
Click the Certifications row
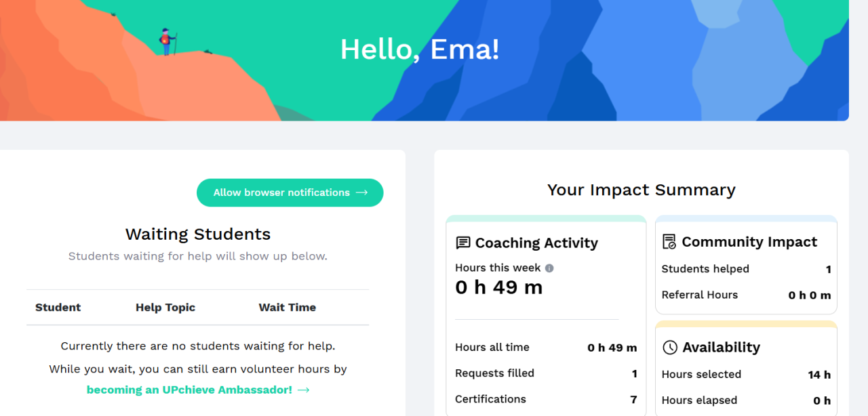[x=546, y=399]
